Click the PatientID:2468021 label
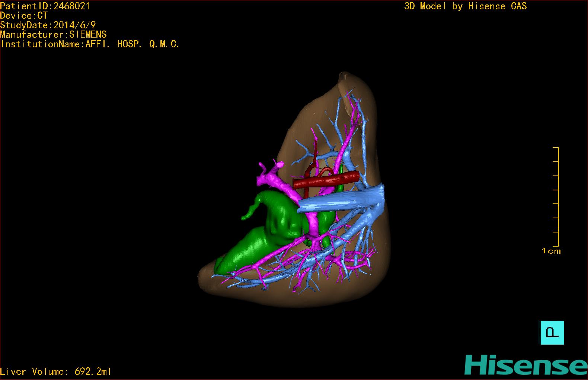Screen dimensions: 588x380 pos(45,6)
